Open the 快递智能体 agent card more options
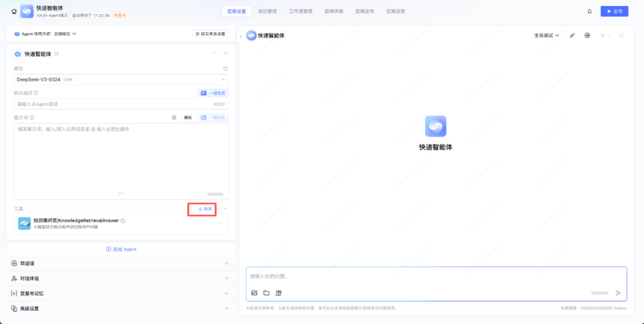Screen dimensions: 644x324 [x=215, y=54]
